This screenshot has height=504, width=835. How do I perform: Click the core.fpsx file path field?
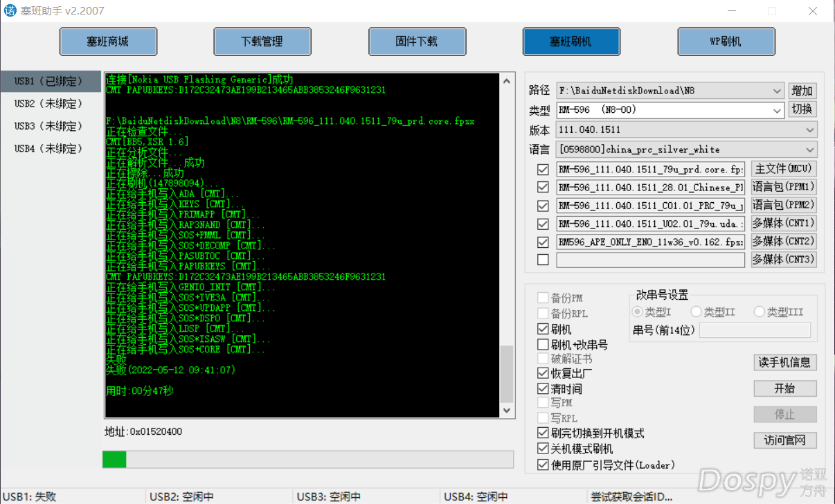pyautogui.click(x=650, y=169)
